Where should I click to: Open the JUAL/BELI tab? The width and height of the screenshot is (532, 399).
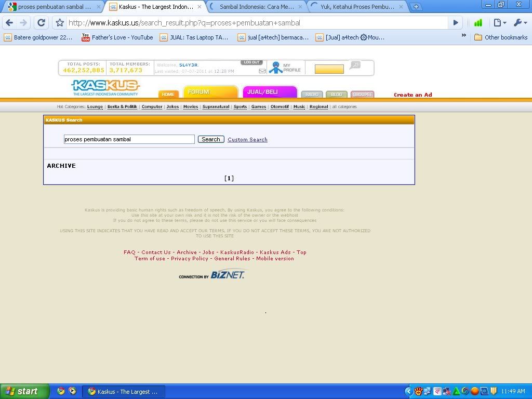[270, 92]
